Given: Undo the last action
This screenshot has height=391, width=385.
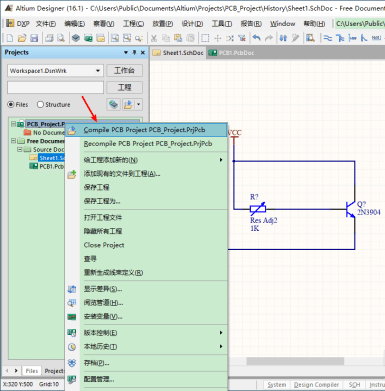Looking at the screenshot, I should tap(256, 38).
